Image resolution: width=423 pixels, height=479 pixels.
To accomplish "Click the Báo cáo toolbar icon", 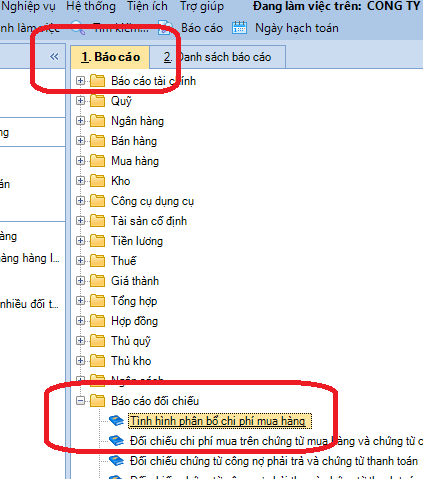I will pos(165,28).
